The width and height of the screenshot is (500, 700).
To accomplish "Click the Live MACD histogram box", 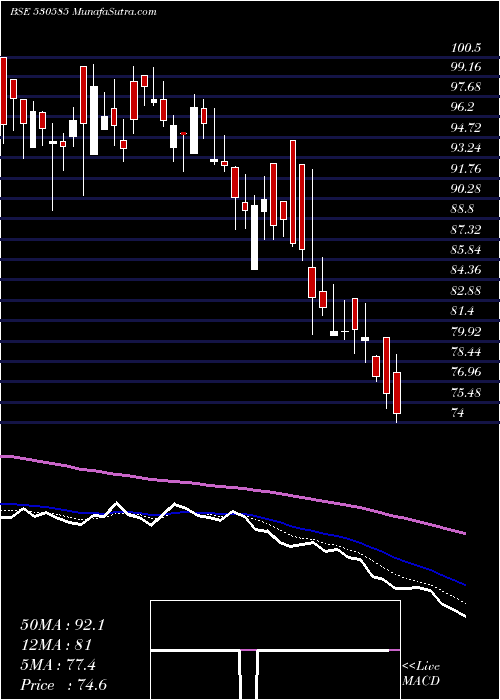I will (275, 650).
